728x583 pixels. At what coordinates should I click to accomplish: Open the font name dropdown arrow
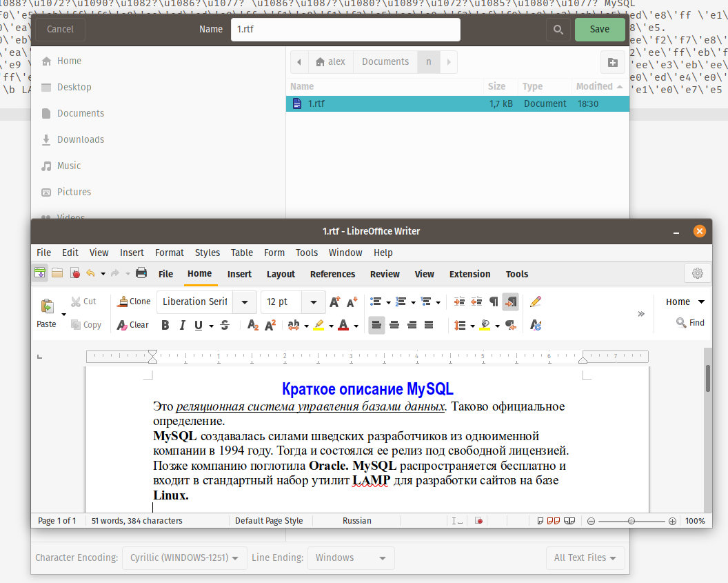pos(245,302)
